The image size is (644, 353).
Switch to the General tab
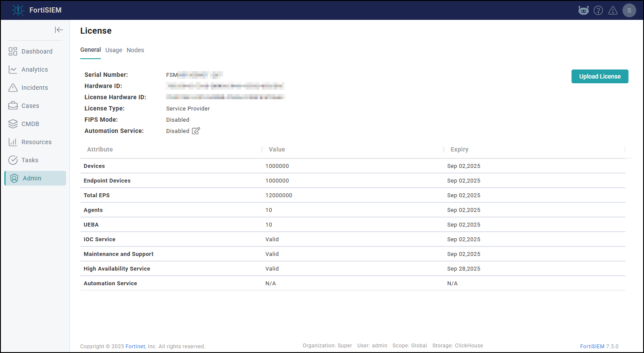(x=91, y=50)
